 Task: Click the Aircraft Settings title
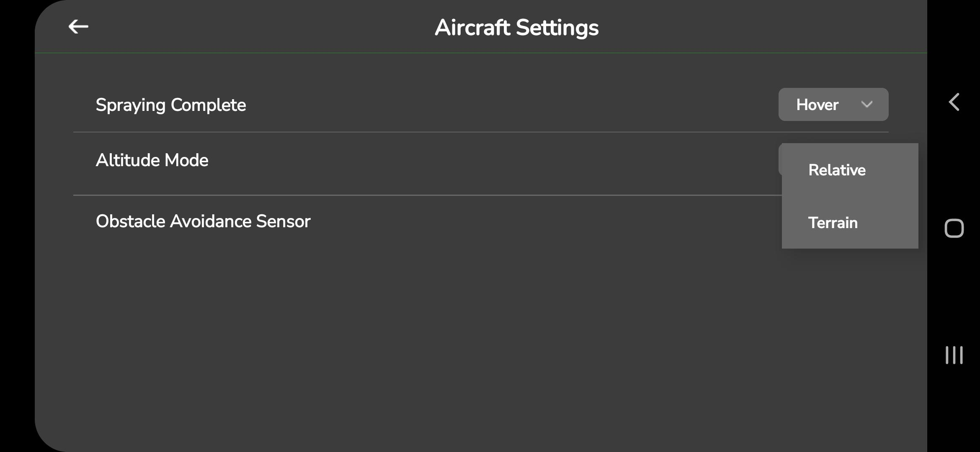point(516,28)
